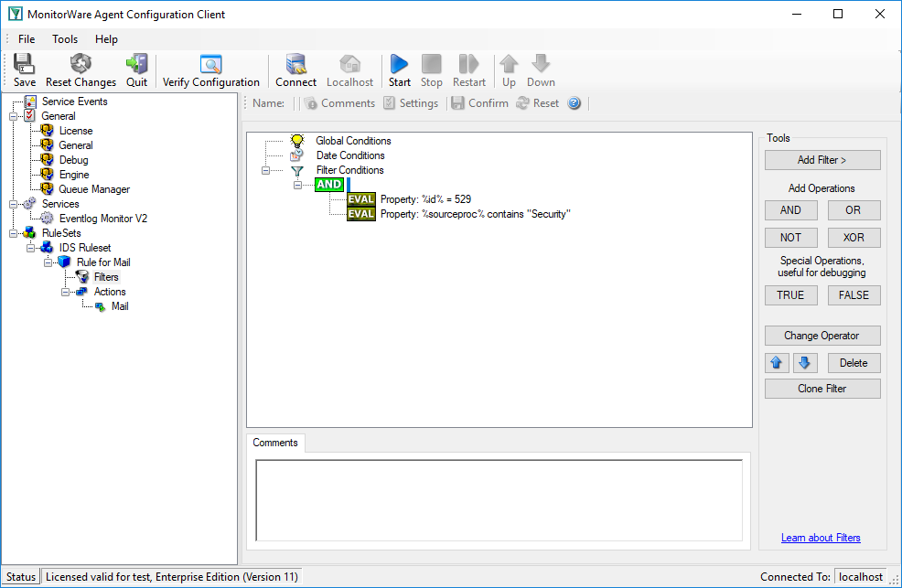Click the Delete button
902x588 pixels.
854,363
